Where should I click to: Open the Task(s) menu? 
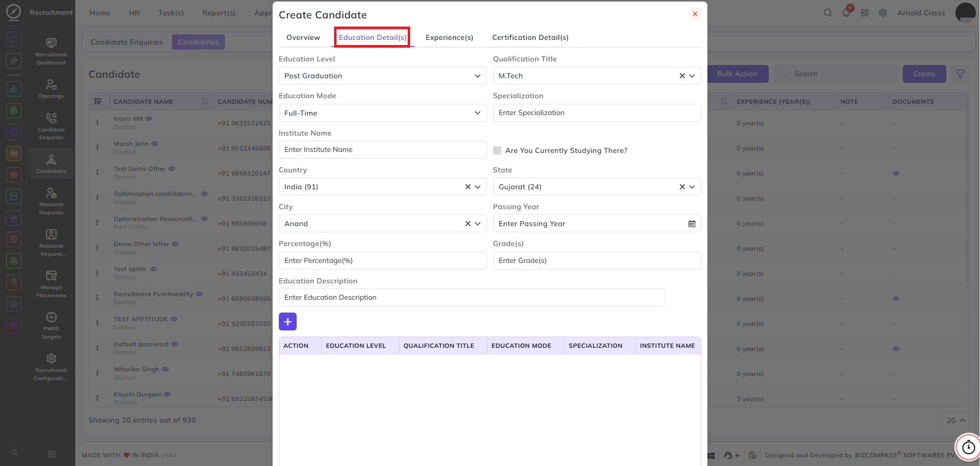pyautogui.click(x=171, y=13)
